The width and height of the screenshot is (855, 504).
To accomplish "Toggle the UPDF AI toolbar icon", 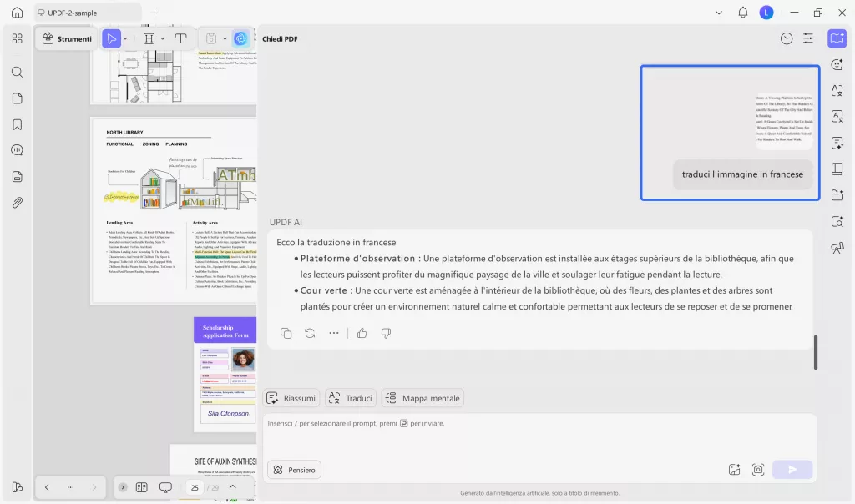I will (x=240, y=38).
